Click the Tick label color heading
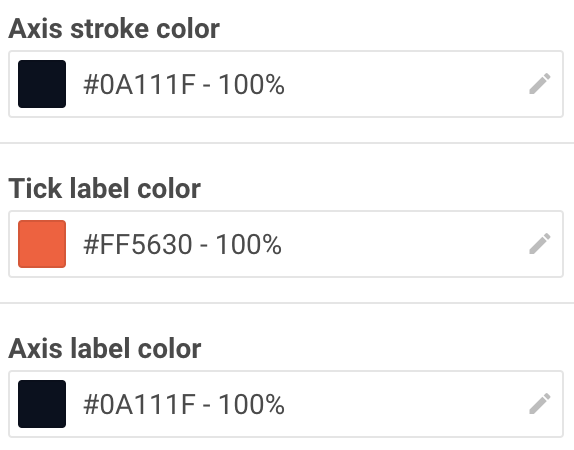This screenshot has height=450, width=574. click(104, 189)
